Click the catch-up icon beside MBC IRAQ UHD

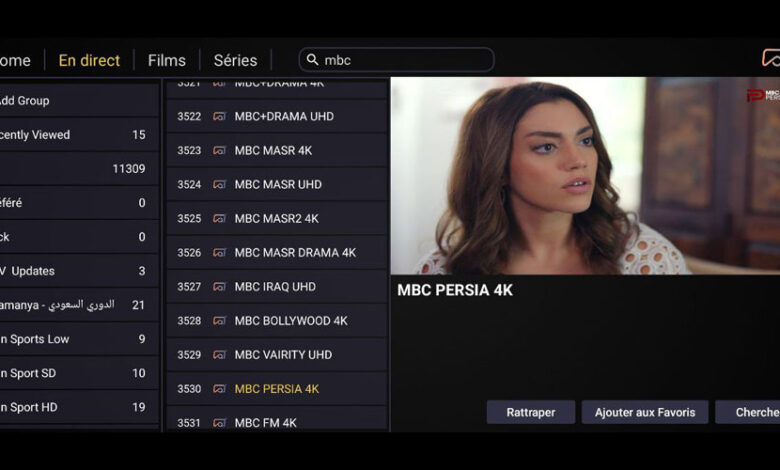219,286
